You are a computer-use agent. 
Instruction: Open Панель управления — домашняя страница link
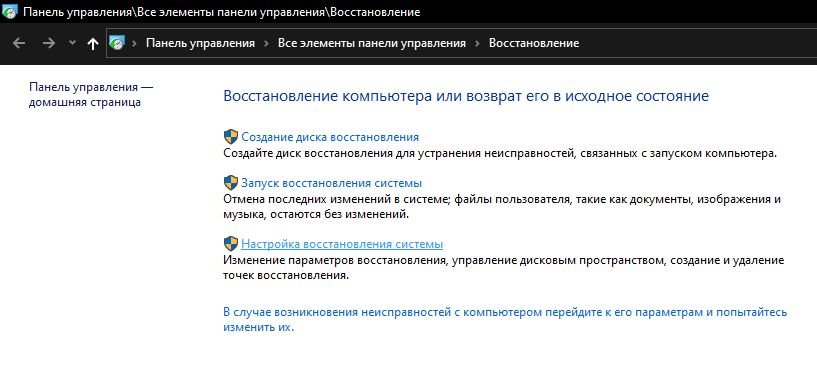click(91, 94)
